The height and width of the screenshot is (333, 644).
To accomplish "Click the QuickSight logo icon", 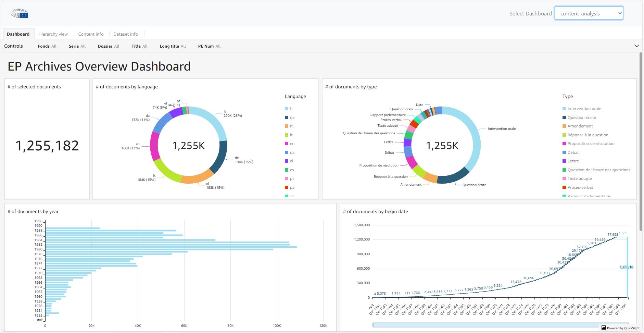I will tap(604, 328).
